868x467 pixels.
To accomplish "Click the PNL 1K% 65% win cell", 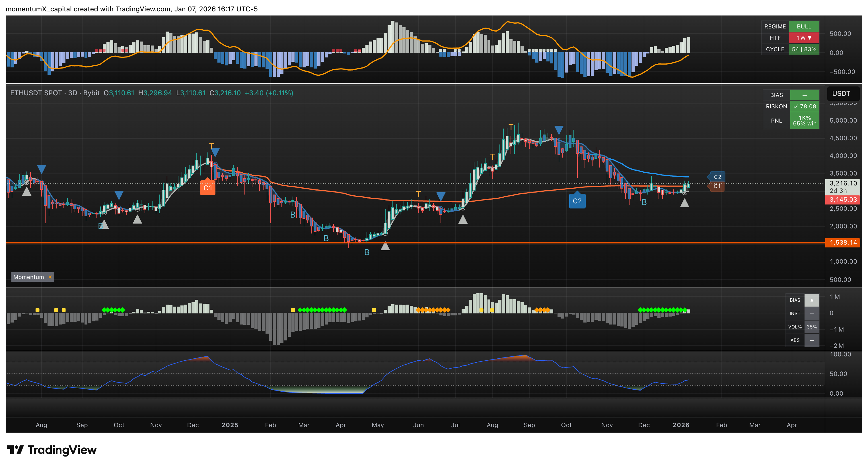I will point(804,121).
